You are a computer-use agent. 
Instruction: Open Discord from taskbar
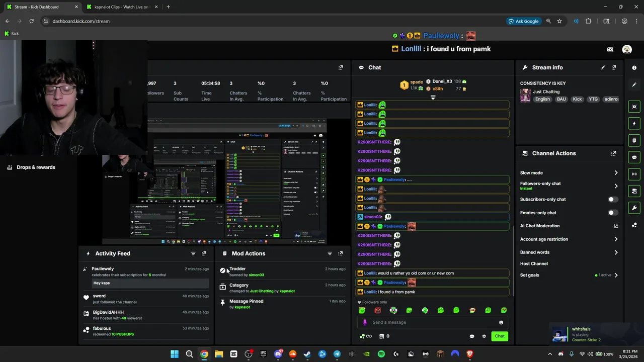coord(278,354)
